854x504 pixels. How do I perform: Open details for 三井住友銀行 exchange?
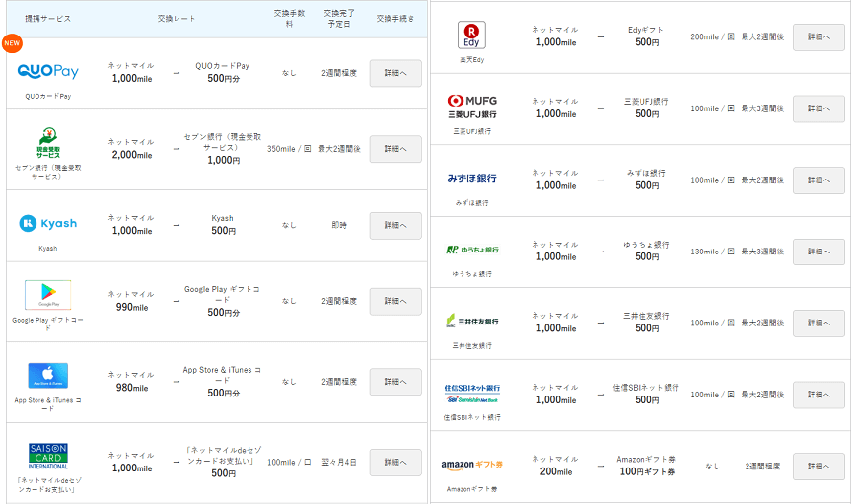[818, 324]
